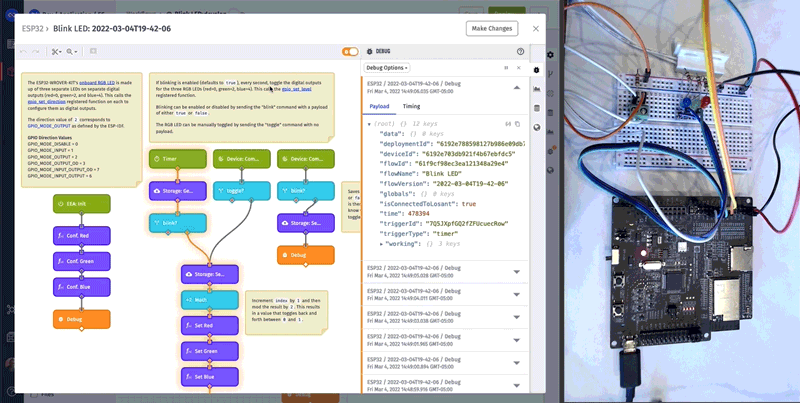Open the Debug Options dropdown
The height and width of the screenshot is (403, 800).
[387, 68]
